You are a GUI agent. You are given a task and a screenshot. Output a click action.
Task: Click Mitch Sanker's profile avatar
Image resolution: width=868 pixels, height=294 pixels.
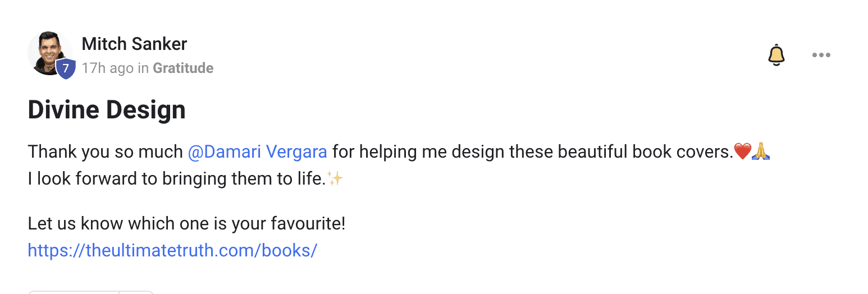[x=48, y=52]
